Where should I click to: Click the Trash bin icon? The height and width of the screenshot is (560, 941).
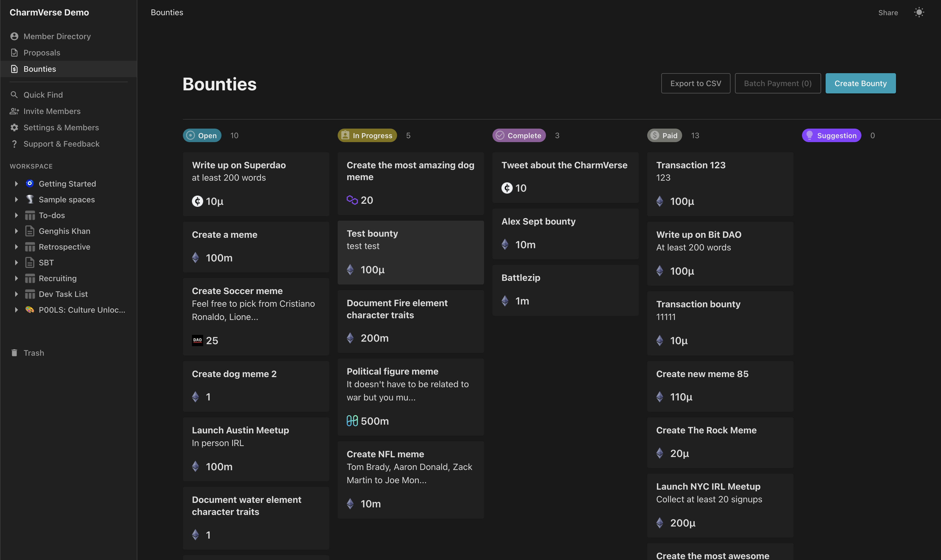point(14,353)
